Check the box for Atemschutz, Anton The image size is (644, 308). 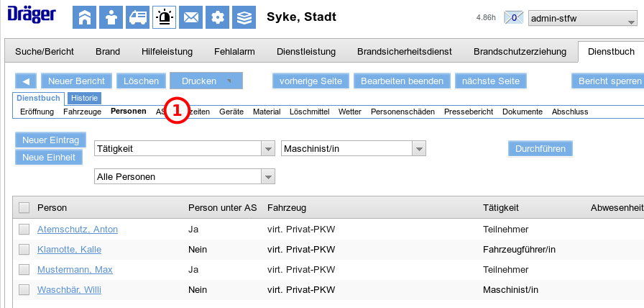click(24, 230)
